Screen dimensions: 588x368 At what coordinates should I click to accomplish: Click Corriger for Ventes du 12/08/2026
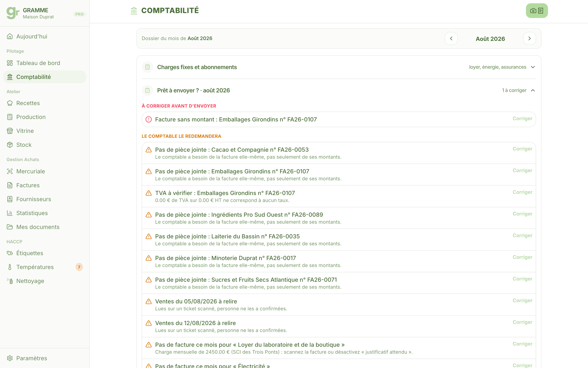[x=522, y=322]
